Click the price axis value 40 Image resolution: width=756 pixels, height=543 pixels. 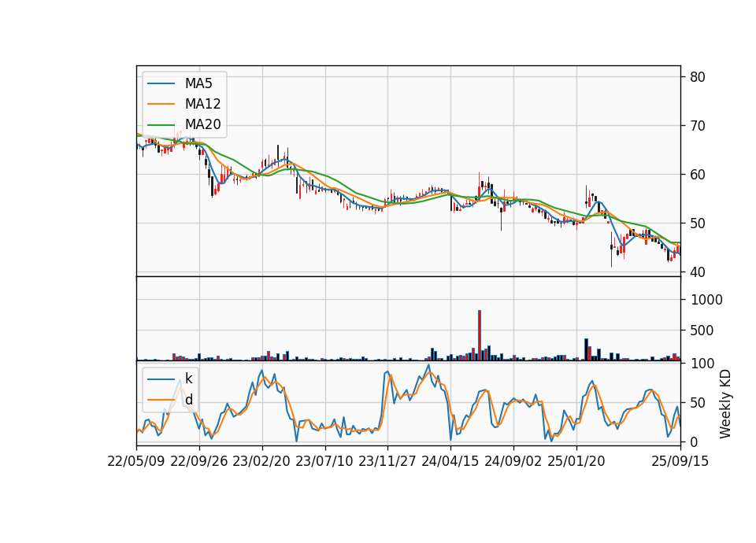[x=698, y=272]
